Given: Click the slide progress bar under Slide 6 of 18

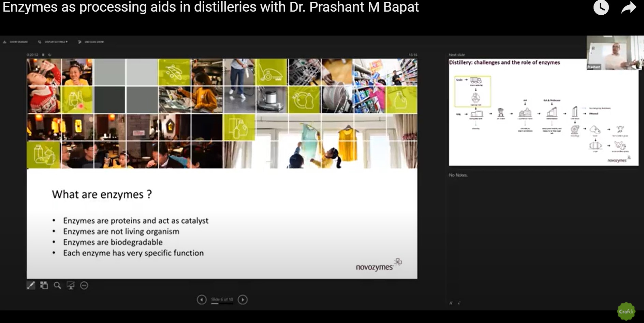Looking at the screenshot, I should 222,303.
